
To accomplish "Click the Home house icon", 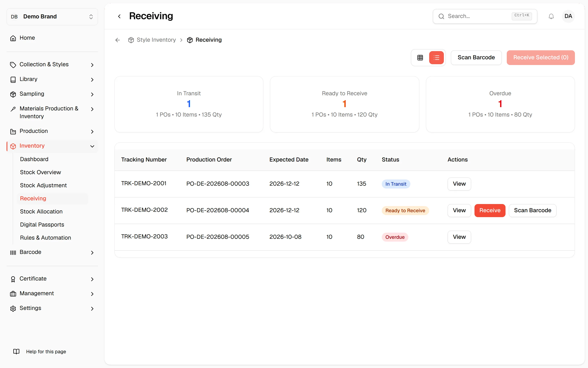I will (13, 38).
